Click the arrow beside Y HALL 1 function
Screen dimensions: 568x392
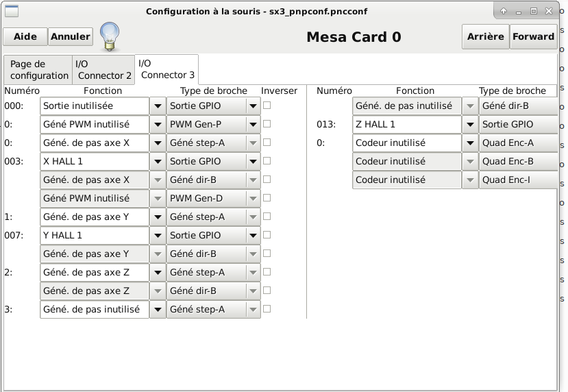(158, 236)
